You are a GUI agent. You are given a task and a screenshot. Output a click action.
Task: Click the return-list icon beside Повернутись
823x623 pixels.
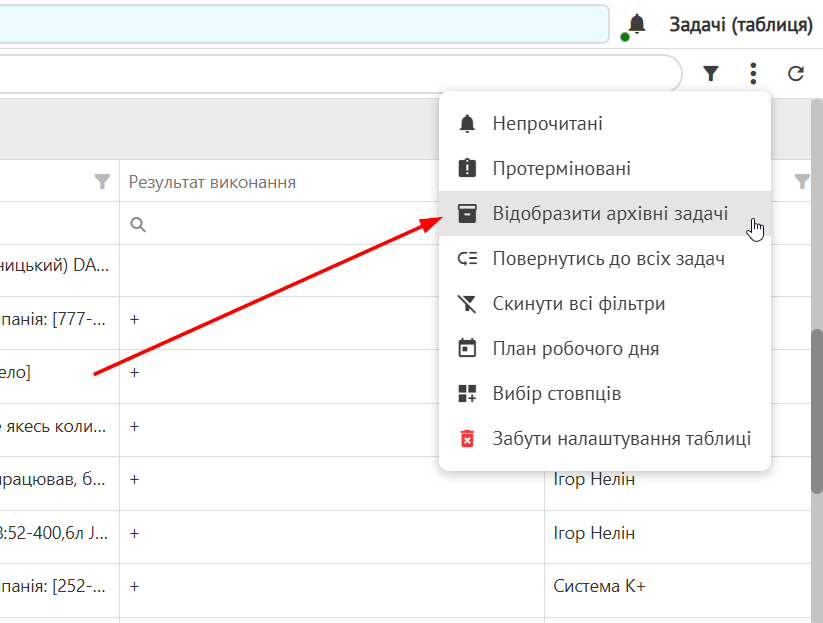click(467, 259)
